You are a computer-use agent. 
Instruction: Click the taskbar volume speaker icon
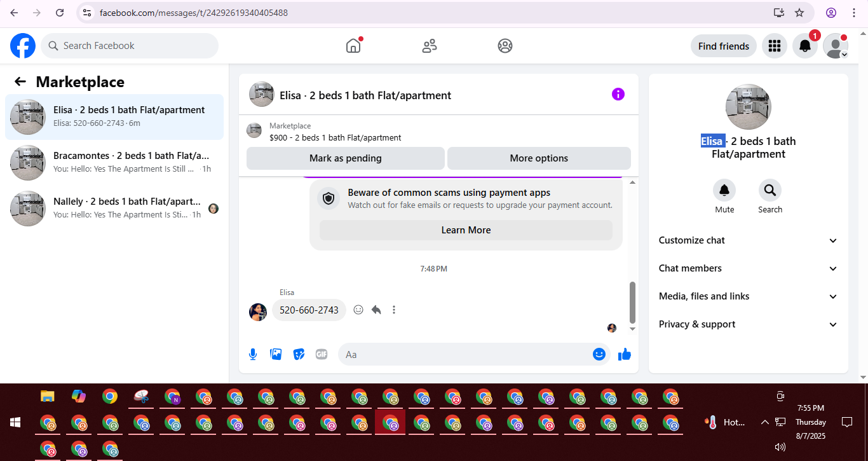[780, 447]
